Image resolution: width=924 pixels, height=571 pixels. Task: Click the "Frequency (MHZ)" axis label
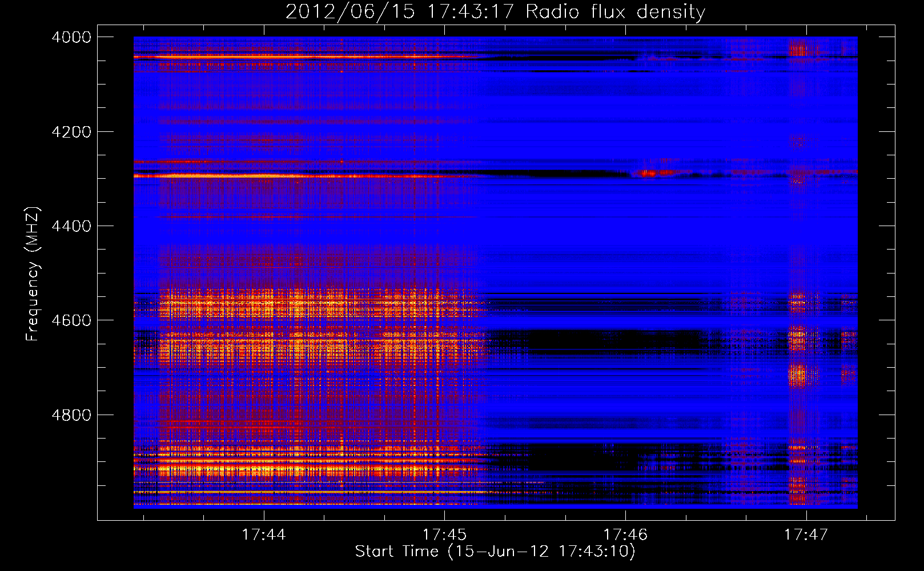33,274
